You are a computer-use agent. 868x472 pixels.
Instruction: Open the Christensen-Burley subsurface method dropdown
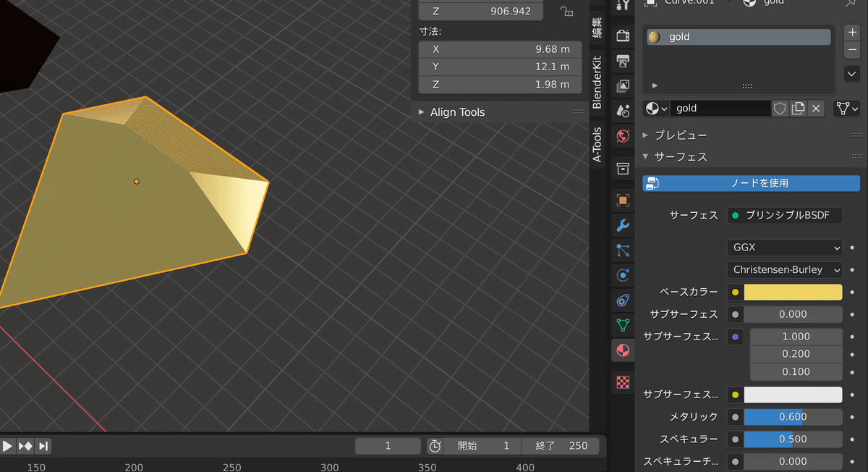coord(785,269)
